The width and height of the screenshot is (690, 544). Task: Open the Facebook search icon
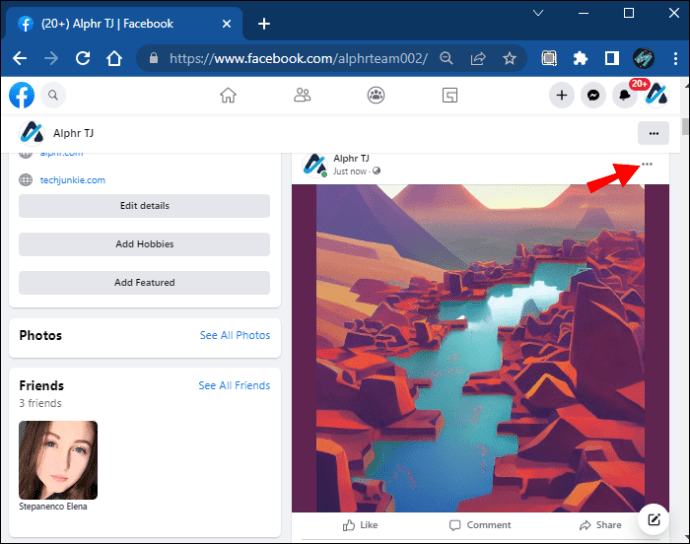pyautogui.click(x=52, y=95)
